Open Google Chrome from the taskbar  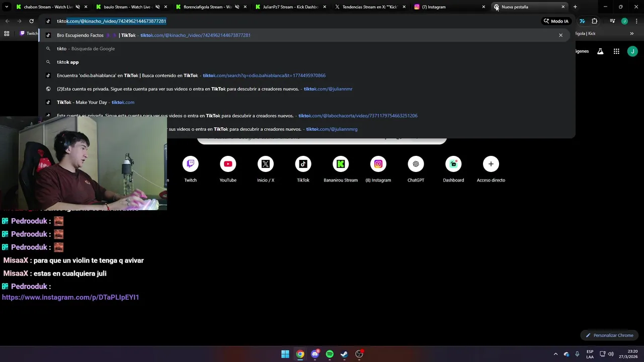click(x=300, y=354)
